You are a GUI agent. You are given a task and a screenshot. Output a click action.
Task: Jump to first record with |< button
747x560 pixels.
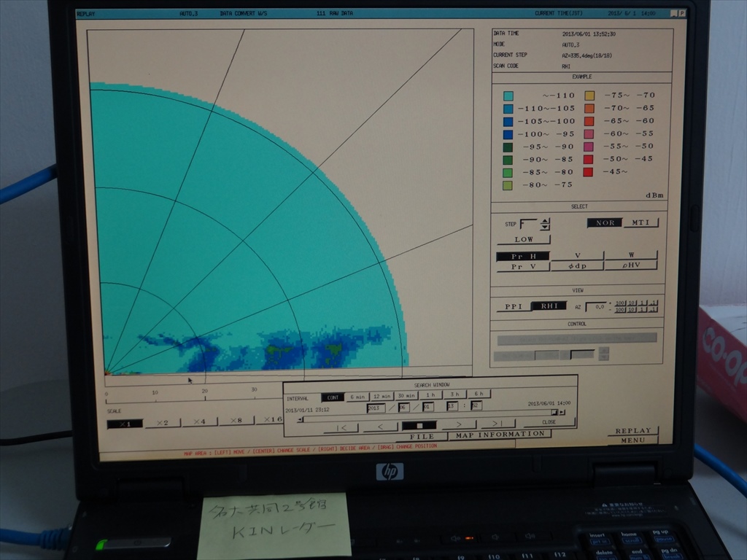click(x=341, y=427)
